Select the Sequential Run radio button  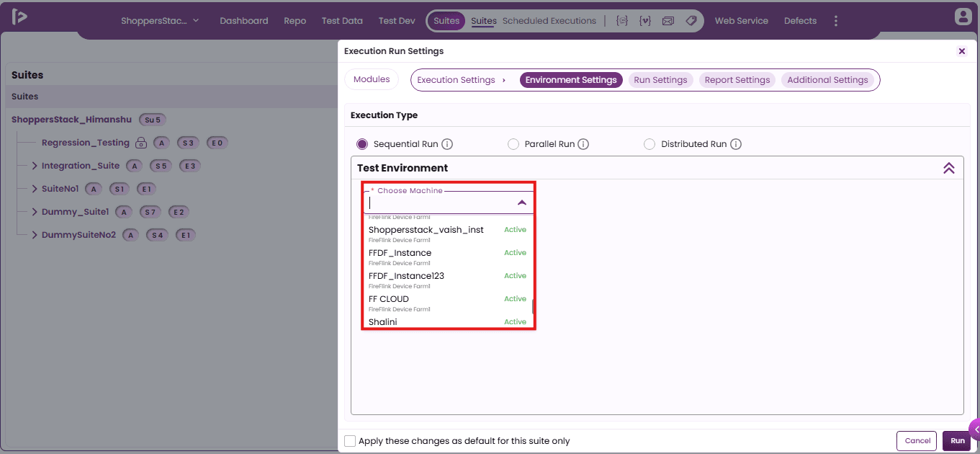(x=362, y=144)
